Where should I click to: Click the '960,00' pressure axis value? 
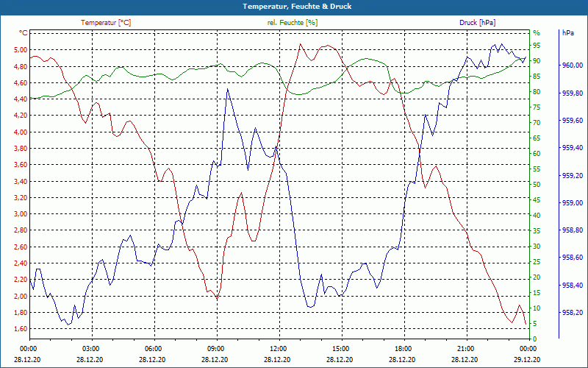point(573,66)
